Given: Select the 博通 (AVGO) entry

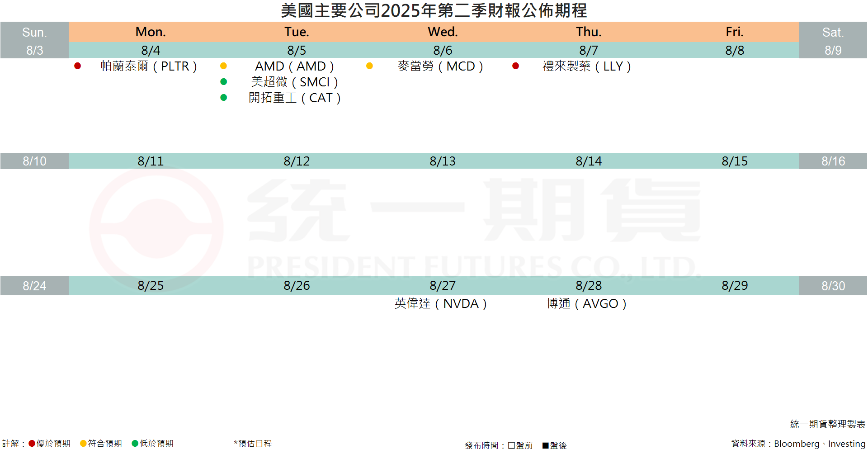Looking at the screenshot, I should 586,304.
